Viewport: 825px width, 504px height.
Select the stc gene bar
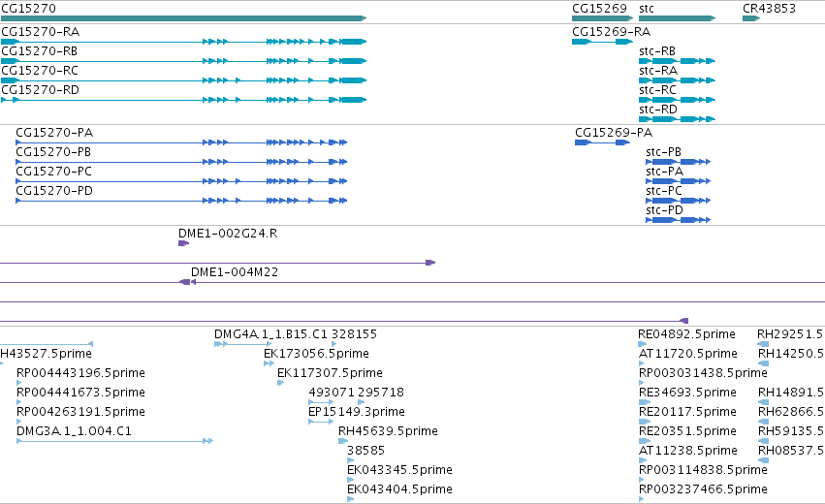click(x=677, y=18)
